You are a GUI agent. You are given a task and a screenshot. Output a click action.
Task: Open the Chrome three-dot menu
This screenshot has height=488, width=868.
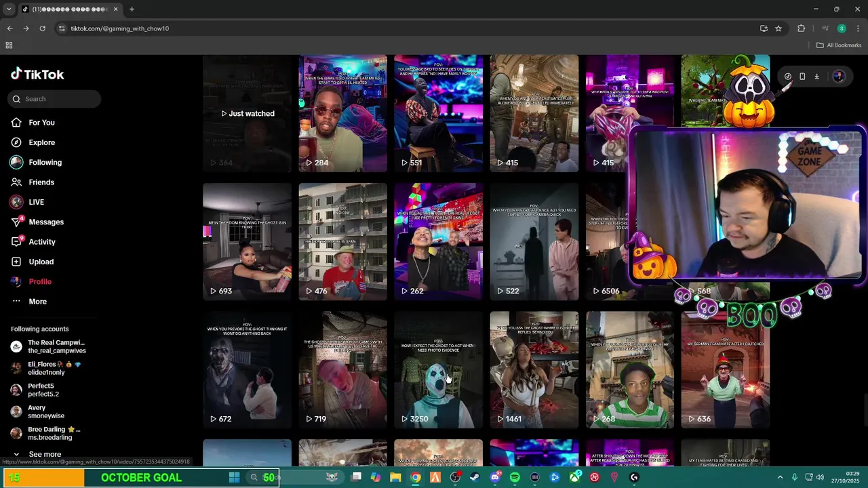[859, 28]
